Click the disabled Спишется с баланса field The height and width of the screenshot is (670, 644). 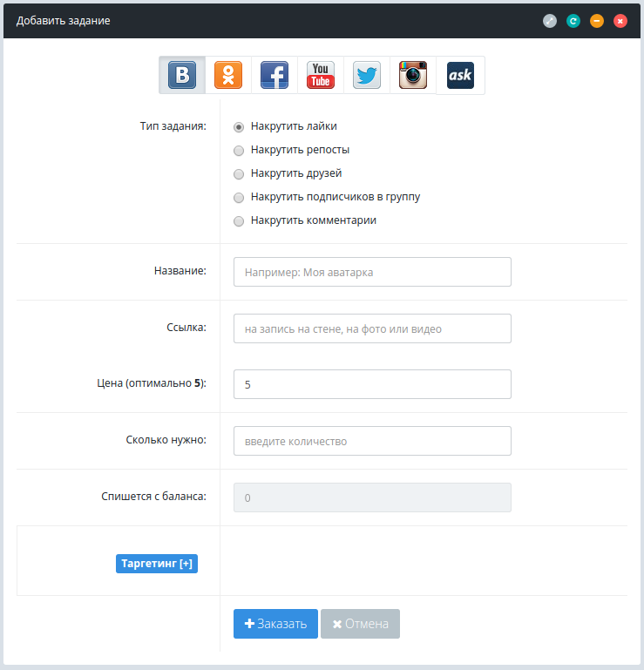coord(372,497)
